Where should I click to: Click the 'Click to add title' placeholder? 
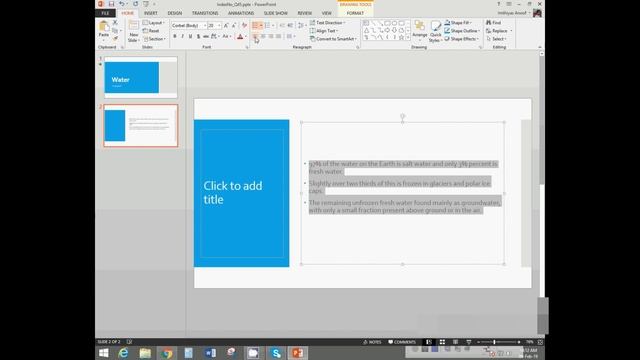(x=242, y=193)
